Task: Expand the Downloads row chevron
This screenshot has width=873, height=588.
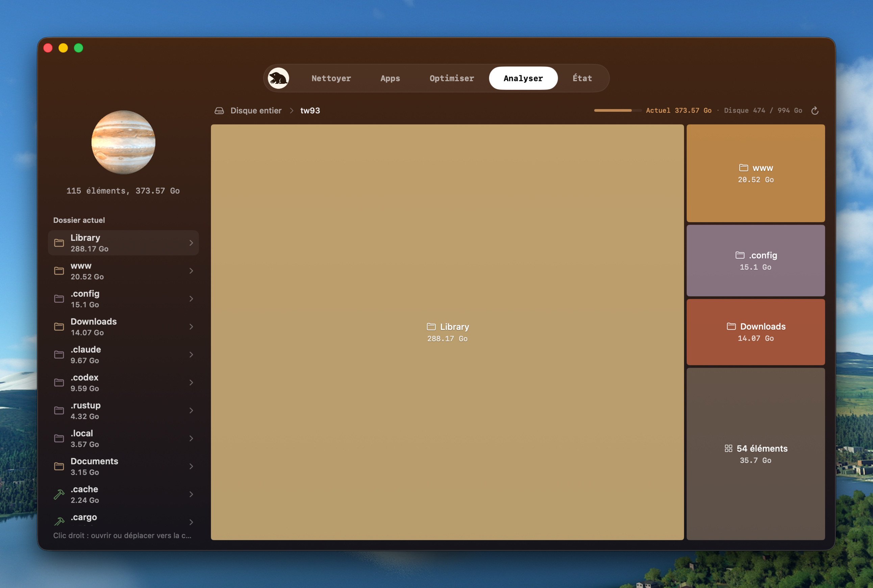Action: tap(191, 327)
